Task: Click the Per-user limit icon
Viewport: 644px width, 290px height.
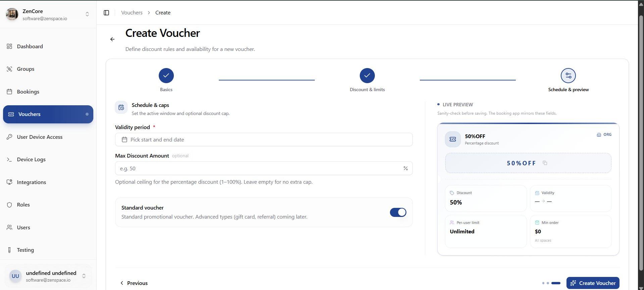Action: pyautogui.click(x=452, y=223)
